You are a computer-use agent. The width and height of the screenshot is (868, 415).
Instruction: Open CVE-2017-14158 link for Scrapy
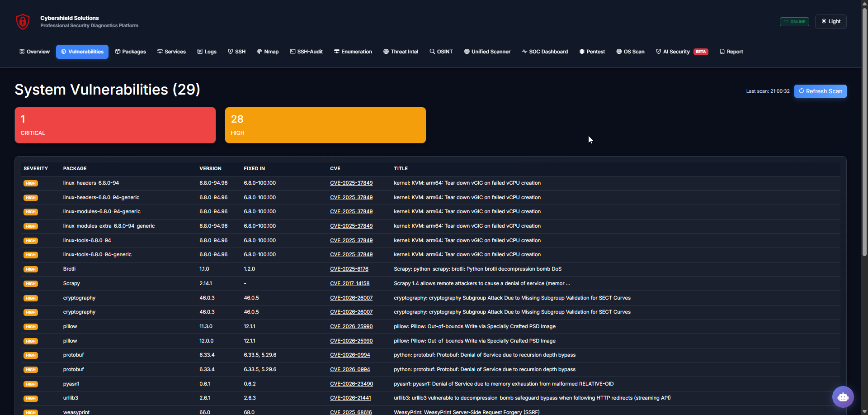pos(349,283)
